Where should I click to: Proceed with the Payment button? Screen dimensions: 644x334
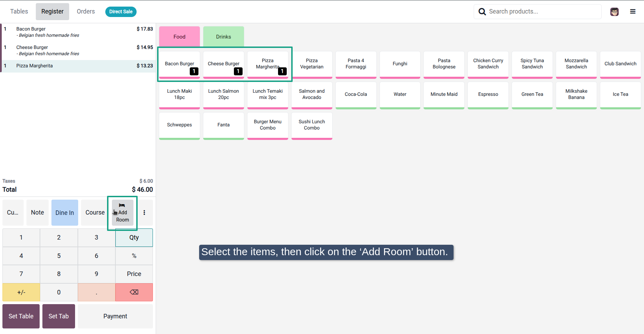pyautogui.click(x=115, y=316)
